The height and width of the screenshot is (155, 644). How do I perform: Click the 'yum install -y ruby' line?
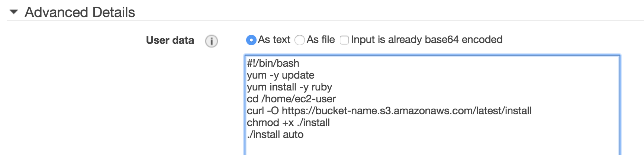pyautogui.click(x=289, y=87)
